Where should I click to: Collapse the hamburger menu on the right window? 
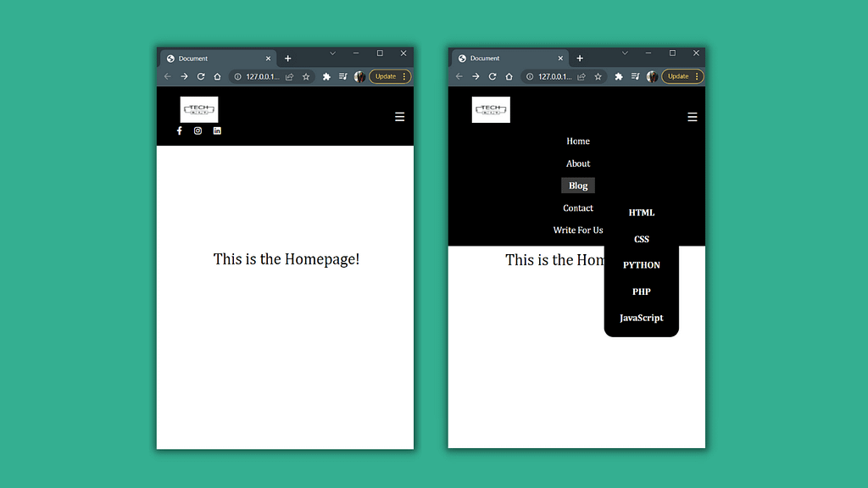pyautogui.click(x=692, y=117)
